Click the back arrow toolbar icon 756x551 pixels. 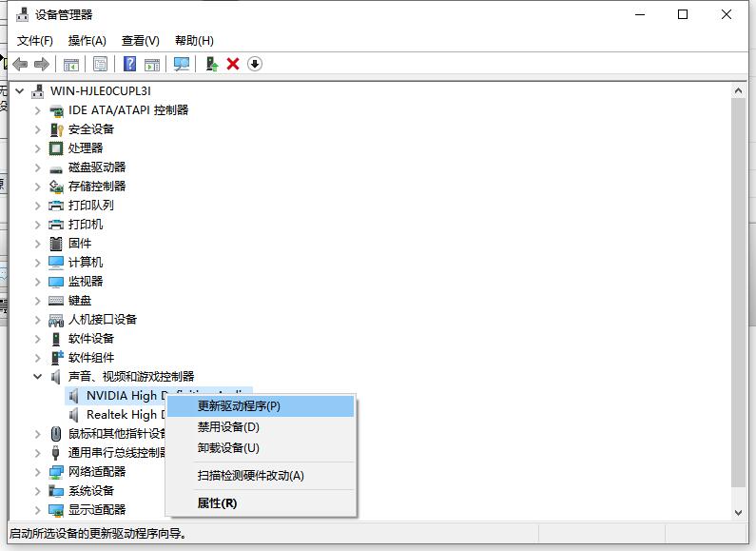19,64
